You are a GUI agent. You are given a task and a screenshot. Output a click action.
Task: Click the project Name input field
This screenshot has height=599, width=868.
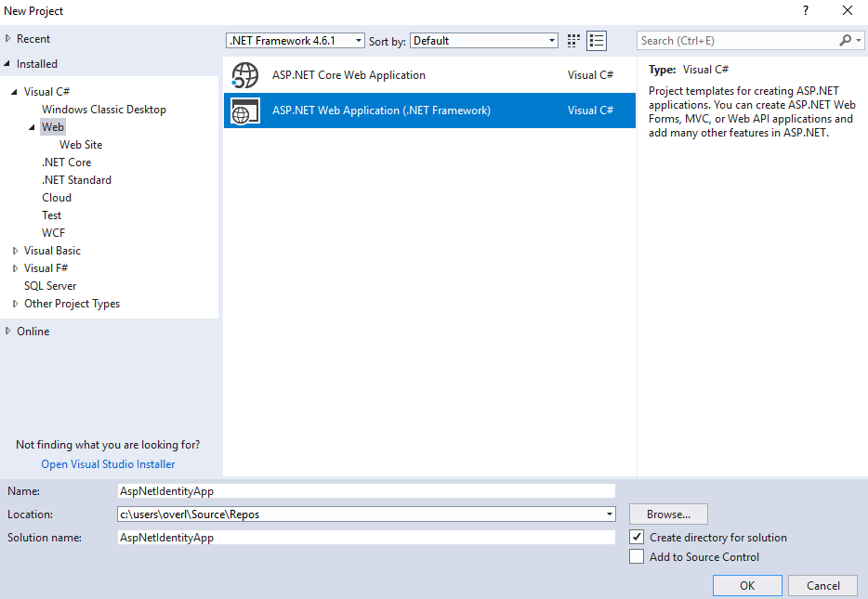(x=366, y=491)
